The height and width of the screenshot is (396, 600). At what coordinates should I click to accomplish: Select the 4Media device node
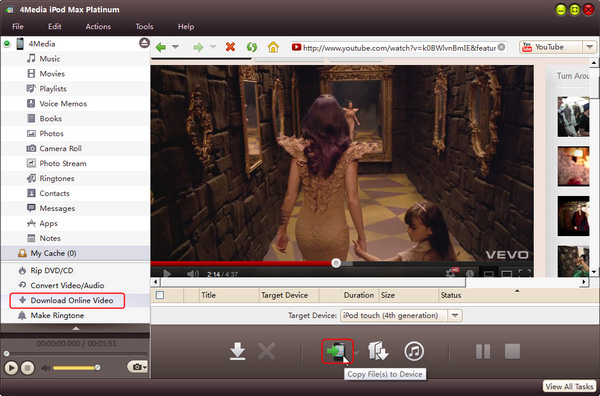[x=41, y=44]
